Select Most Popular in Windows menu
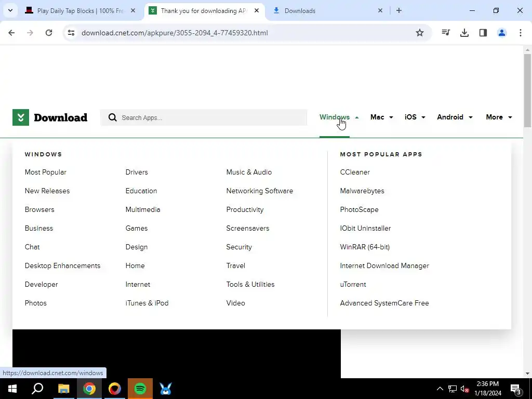 [46, 172]
